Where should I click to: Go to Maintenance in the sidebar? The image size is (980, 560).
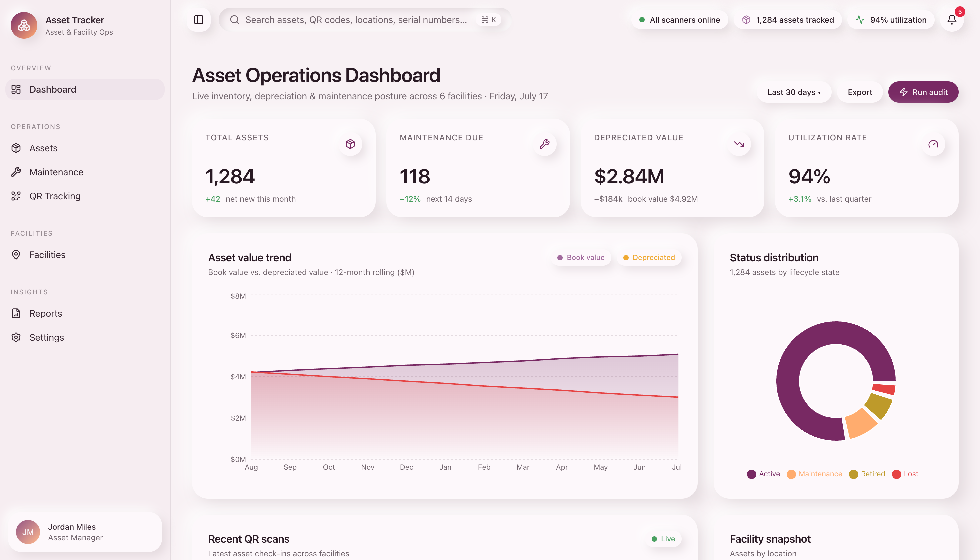85,172
